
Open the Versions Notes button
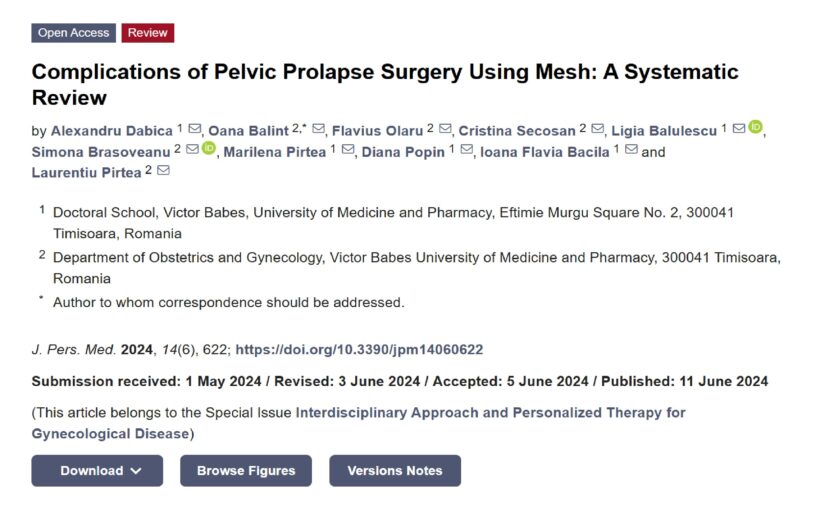click(395, 471)
